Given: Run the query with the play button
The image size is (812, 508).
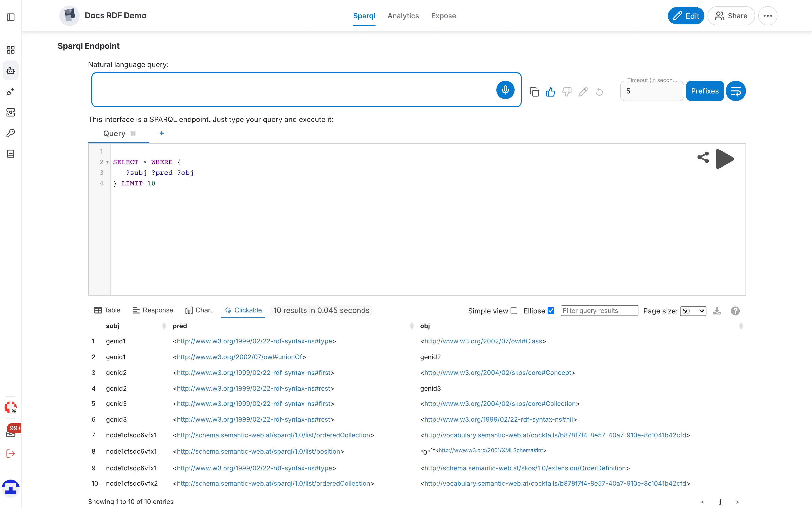Looking at the screenshot, I should (725, 158).
